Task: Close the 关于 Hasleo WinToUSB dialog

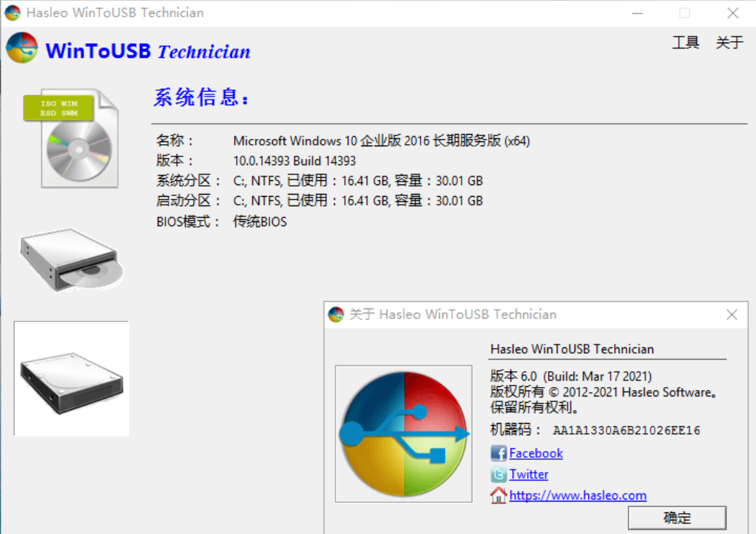Action: click(x=732, y=314)
